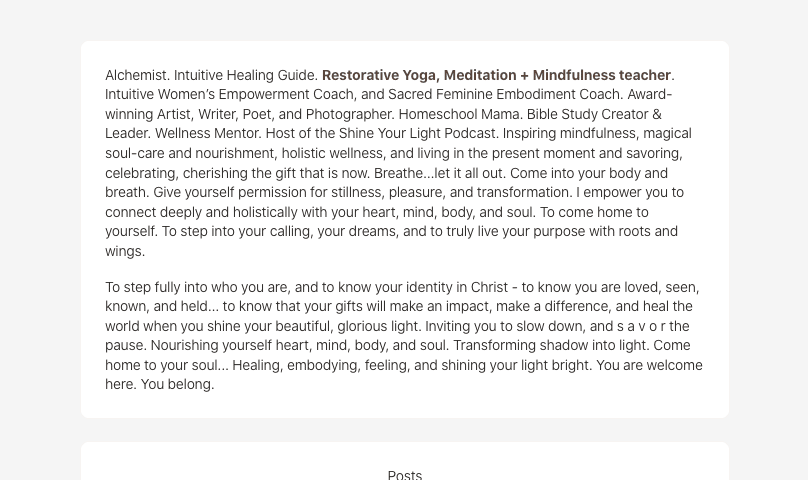Click the words I empower you to

point(630,192)
